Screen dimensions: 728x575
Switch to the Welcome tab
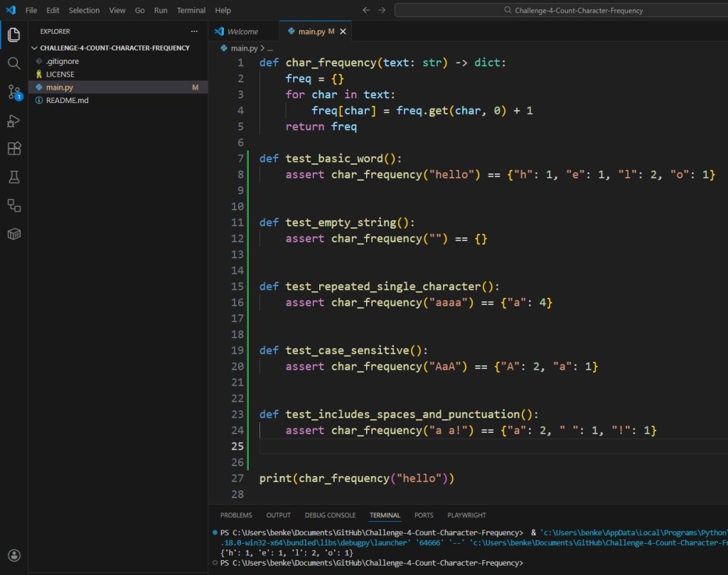[x=243, y=31]
